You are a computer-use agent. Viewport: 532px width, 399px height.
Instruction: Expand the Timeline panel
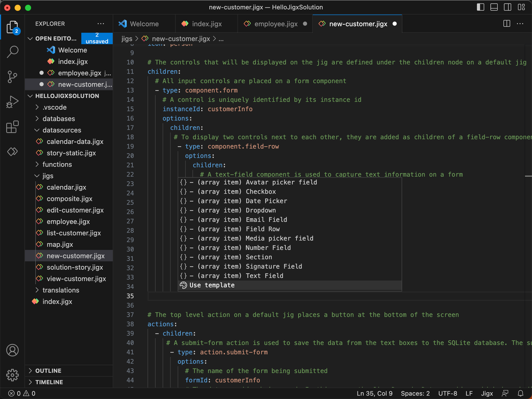(x=69, y=382)
